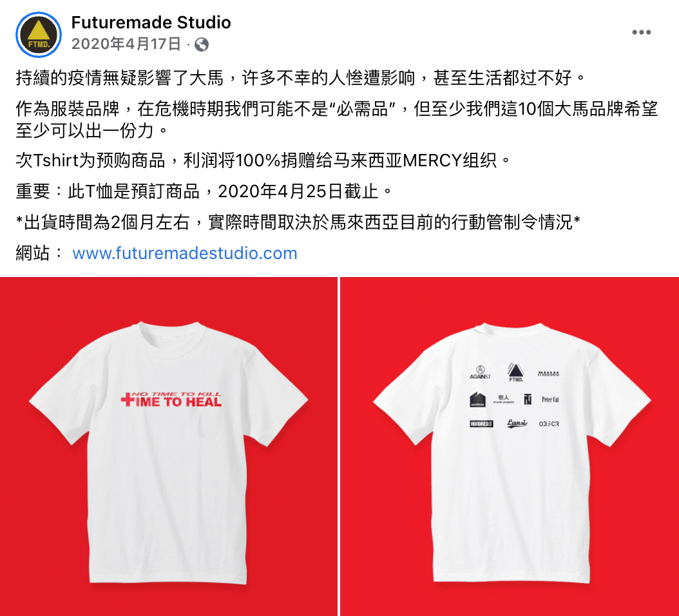Click the 樹人 logo on the shirt
The width and height of the screenshot is (679, 616).
coord(504,399)
